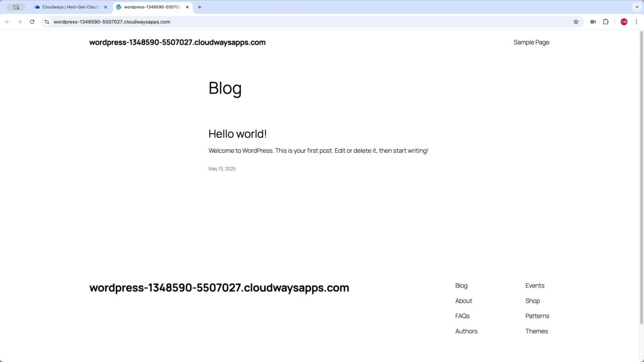Open the Patterns footer link
644x362 pixels.
pyautogui.click(x=537, y=316)
